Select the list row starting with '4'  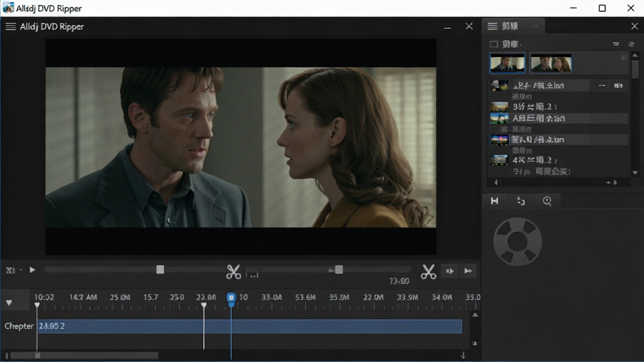point(559,160)
